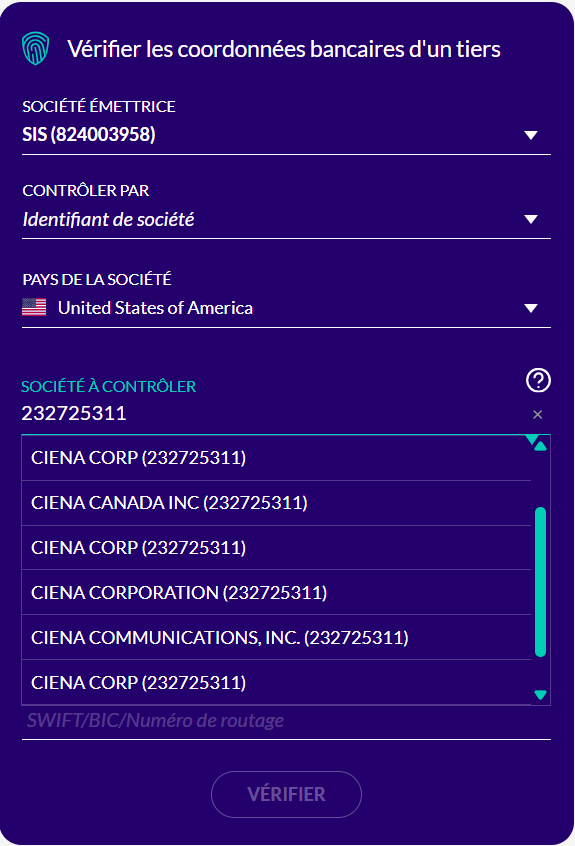The height and width of the screenshot is (846, 575).
Task: Expand the Pays de la société dropdown arrow
Action: click(x=531, y=308)
